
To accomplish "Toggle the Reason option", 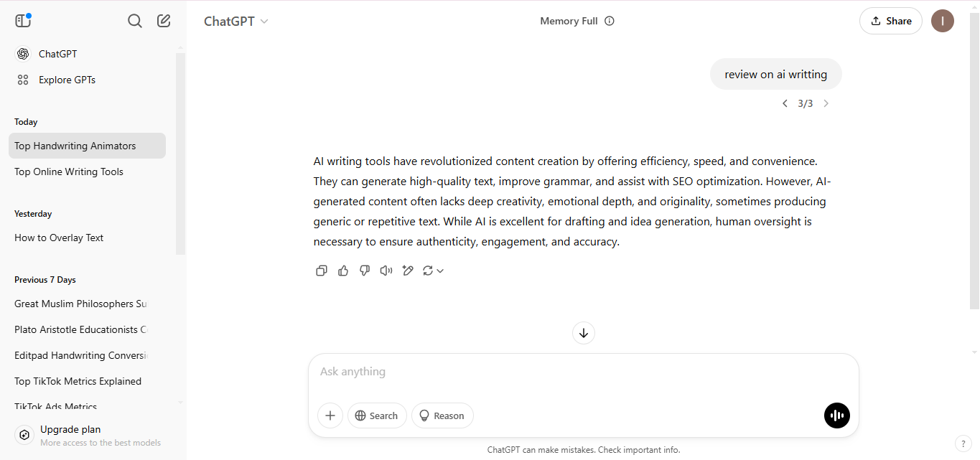I will click(442, 416).
